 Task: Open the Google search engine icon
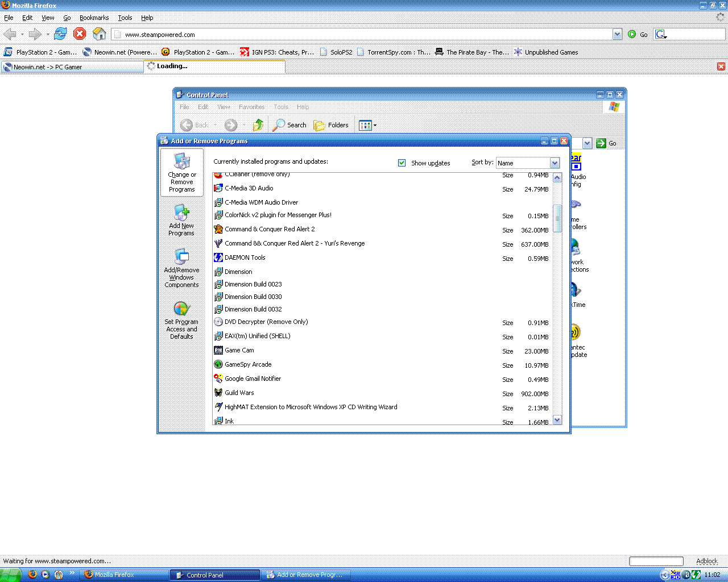[661, 35]
